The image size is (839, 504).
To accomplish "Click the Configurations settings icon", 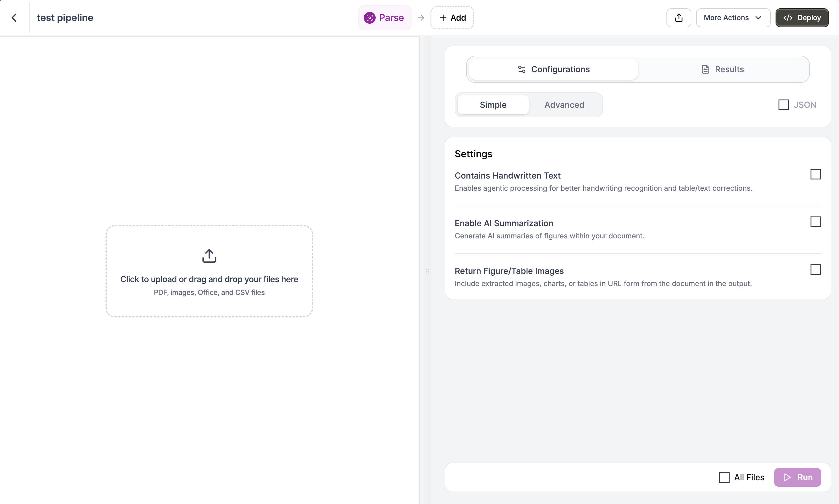I will pos(521,69).
